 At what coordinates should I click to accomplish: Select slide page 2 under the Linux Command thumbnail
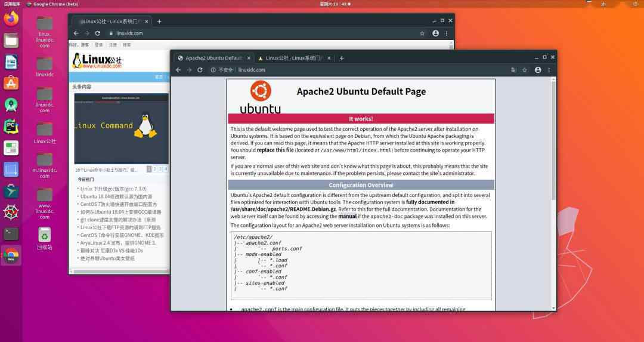(155, 169)
